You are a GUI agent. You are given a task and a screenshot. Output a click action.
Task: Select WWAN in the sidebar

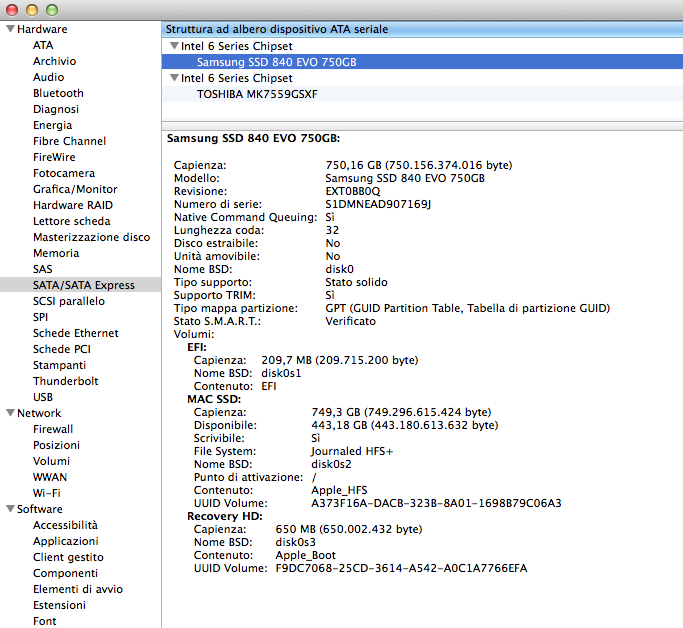coord(50,477)
